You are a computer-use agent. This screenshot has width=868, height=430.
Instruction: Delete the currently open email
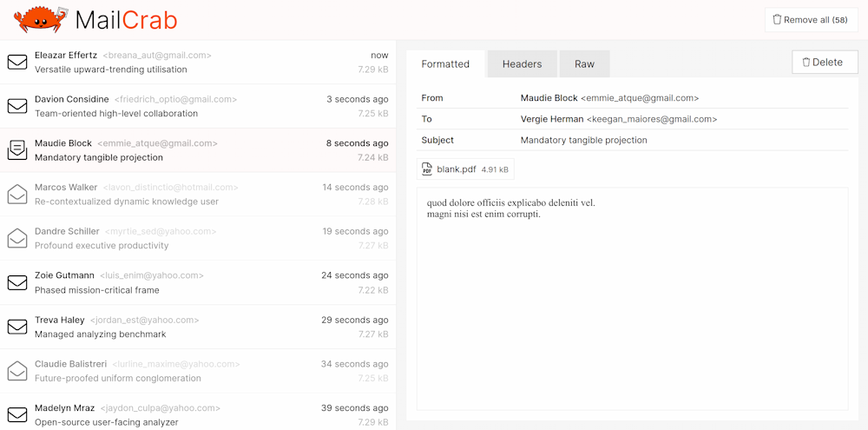(x=824, y=63)
